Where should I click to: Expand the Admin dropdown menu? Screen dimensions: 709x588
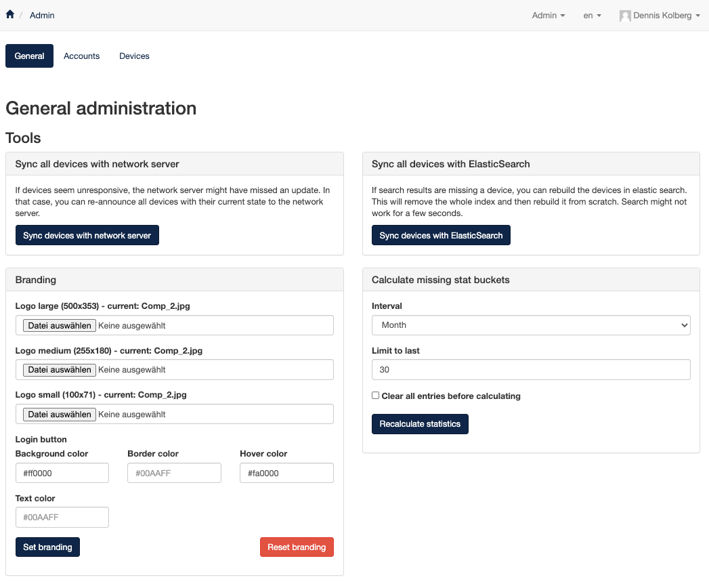[548, 16]
